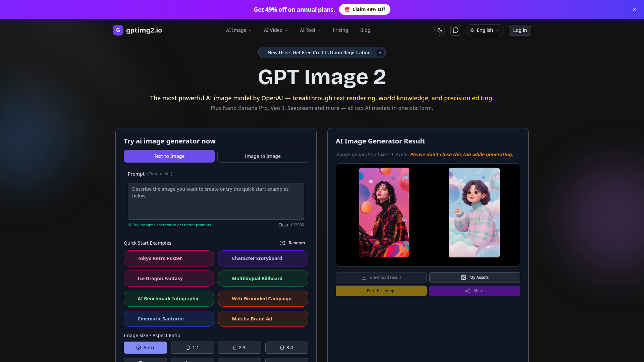Dismiss the promo banner with X
644x362 pixels.
(634, 9)
